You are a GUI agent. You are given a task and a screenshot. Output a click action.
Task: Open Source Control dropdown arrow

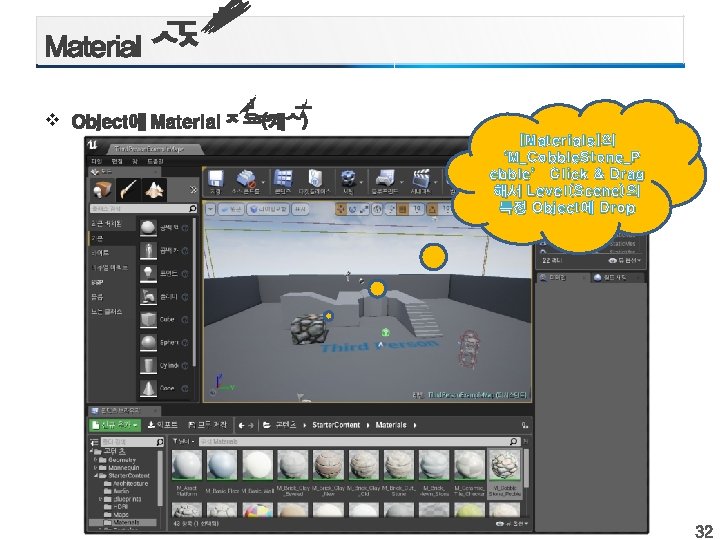coord(263,183)
